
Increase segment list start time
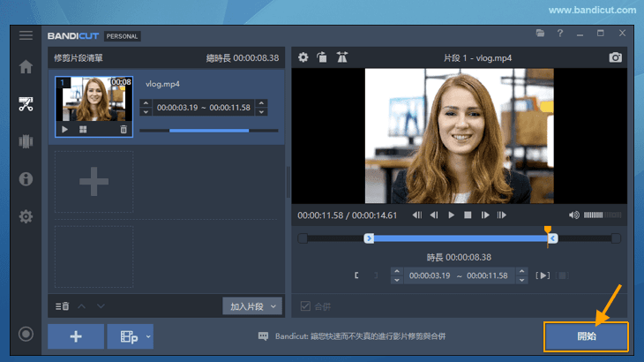tap(146, 103)
